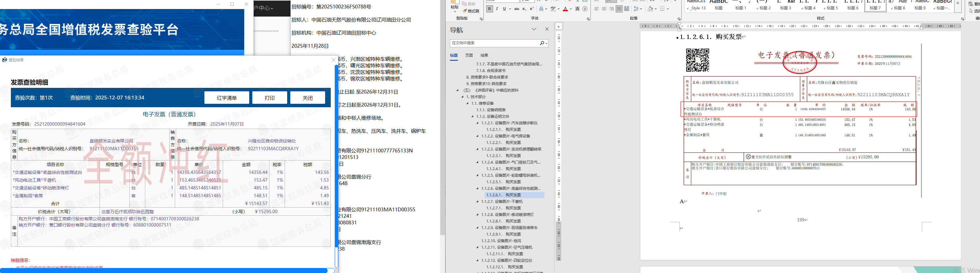Open font color dropdown arrow
Viewport: 980px width, 273px height.
pos(571,9)
